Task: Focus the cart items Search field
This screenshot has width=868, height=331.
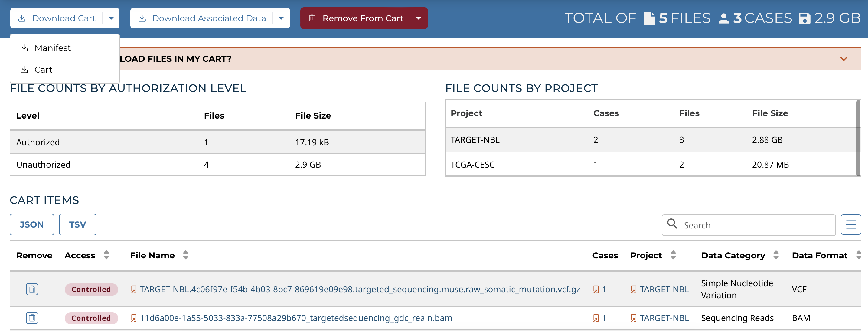Action: tap(755, 225)
